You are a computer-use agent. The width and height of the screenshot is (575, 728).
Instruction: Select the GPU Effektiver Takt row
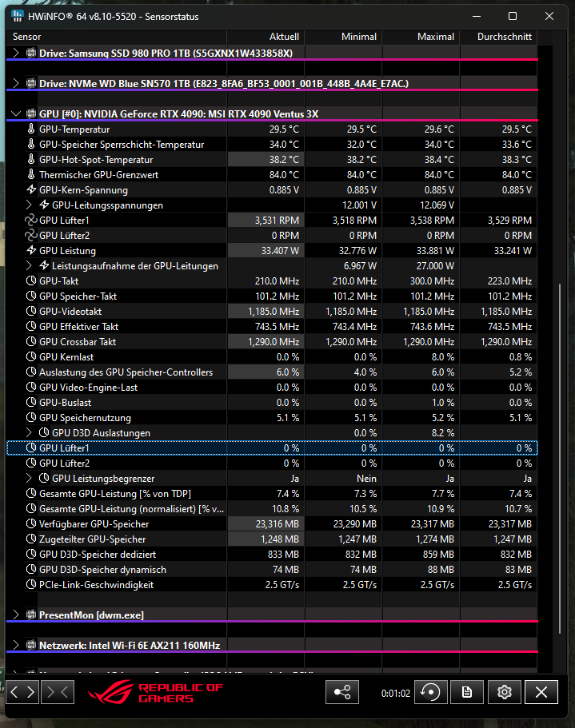(x=272, y=326)
